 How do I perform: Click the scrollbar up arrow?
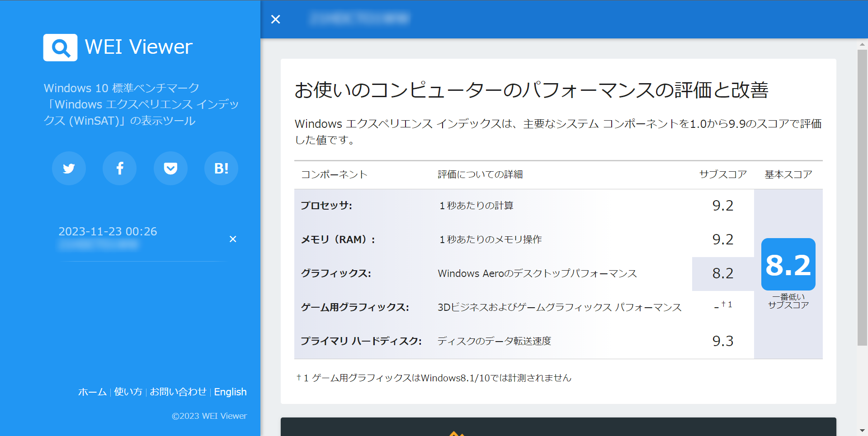[863, 44]
